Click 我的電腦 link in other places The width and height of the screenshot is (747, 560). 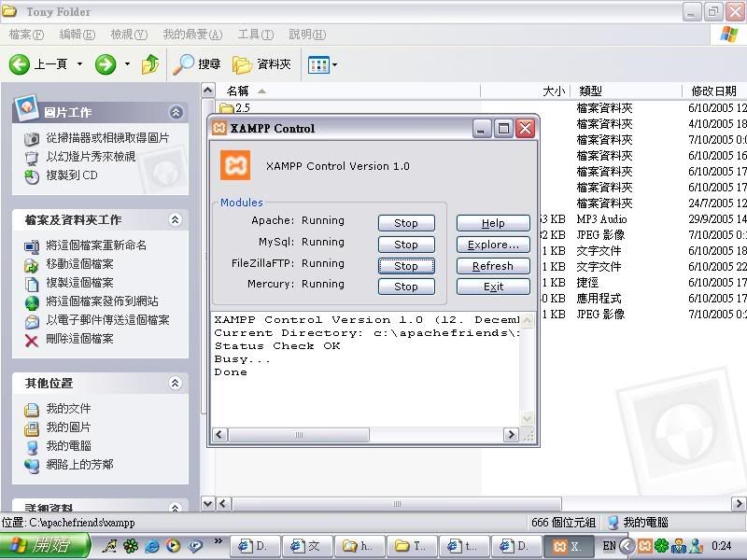[x=69, y=446]
